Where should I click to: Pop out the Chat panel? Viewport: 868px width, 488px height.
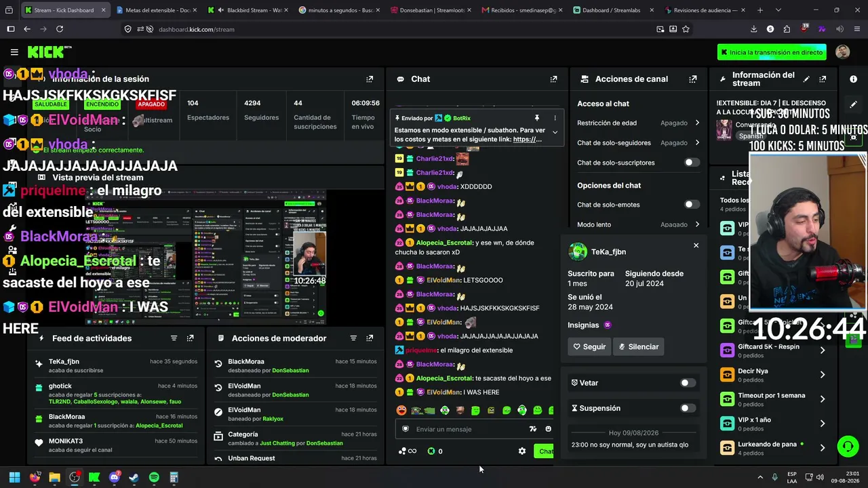(x=553, y=79)
